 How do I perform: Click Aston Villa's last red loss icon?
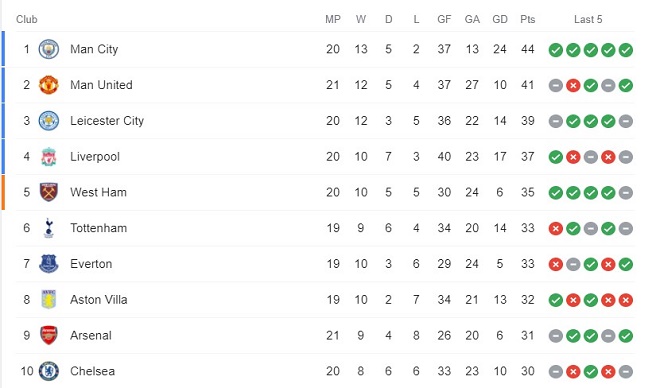626,300
